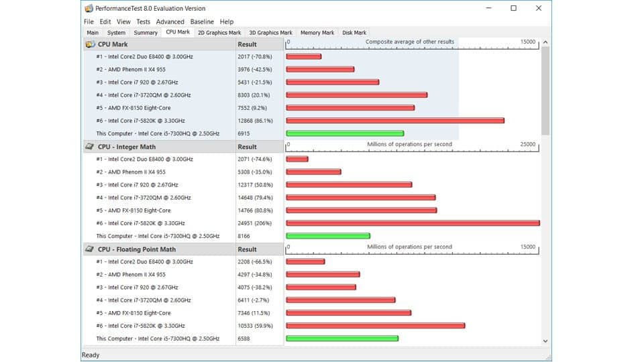This screenshot has width=644, height=362.
Task: Click Floating Point Math result 7346 (11.5%)
Action: pyautogui.click(x=254, y=313)
